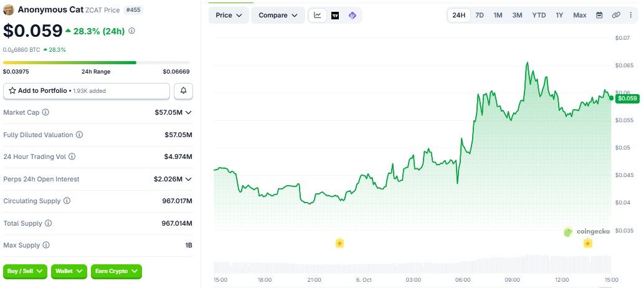Open the Buy / Sell dropdown
This screenshot has width=644, height=288.
tap(25, 271)
